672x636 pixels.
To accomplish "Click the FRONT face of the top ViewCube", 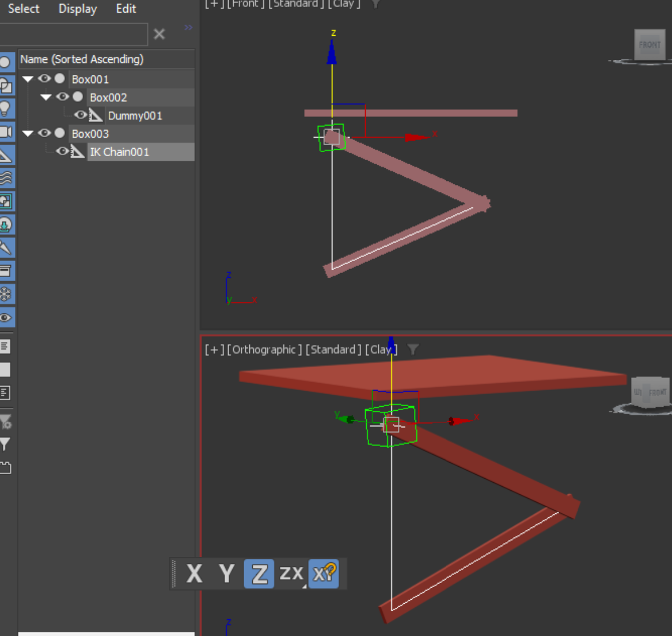I will click(650, 44).
